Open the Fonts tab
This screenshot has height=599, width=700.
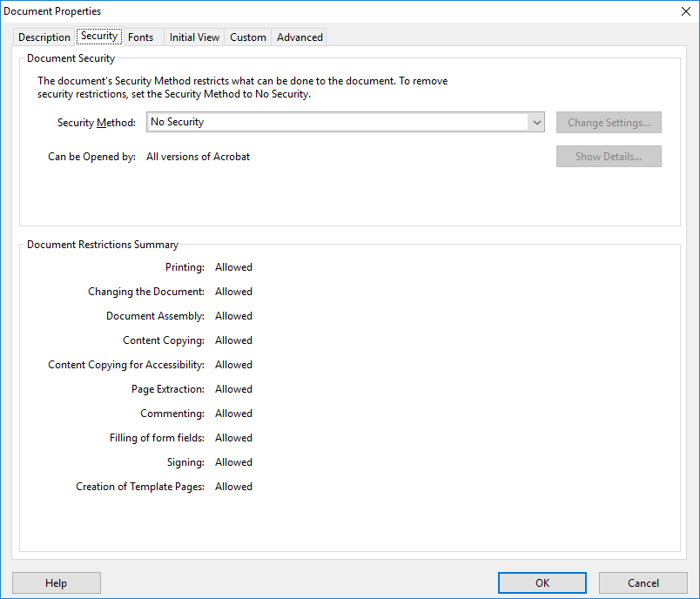[141, 37]
